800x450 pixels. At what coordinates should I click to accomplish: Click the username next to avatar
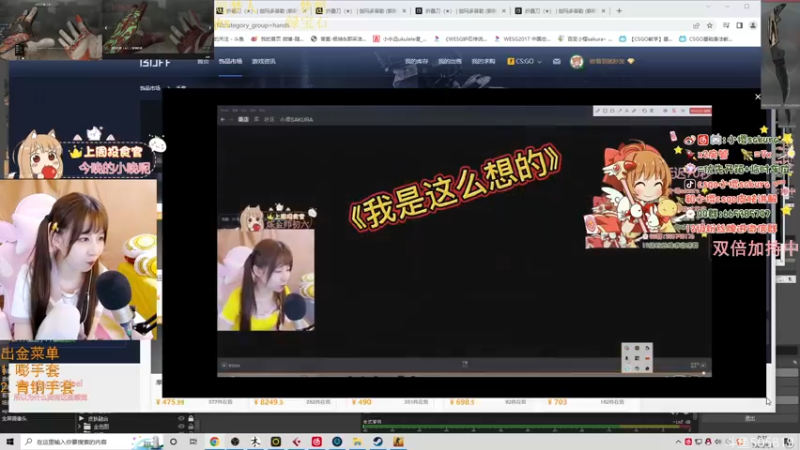click(x=607, y=61)
